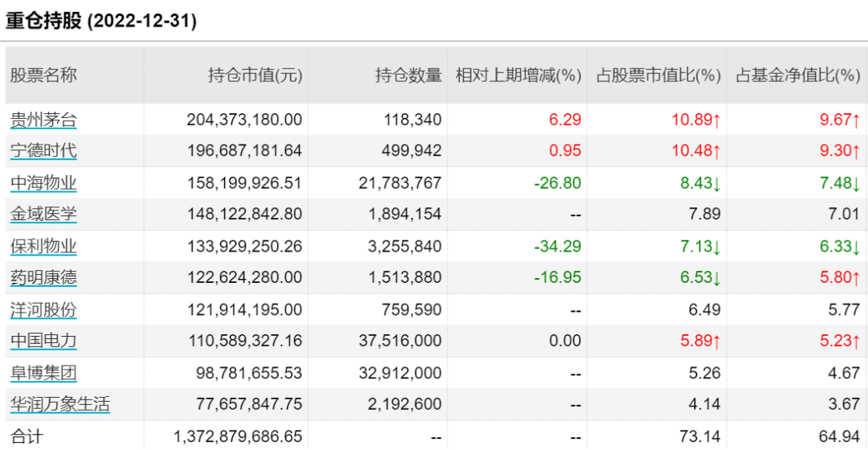Select holding quantity 759,590

click(411, 309)
